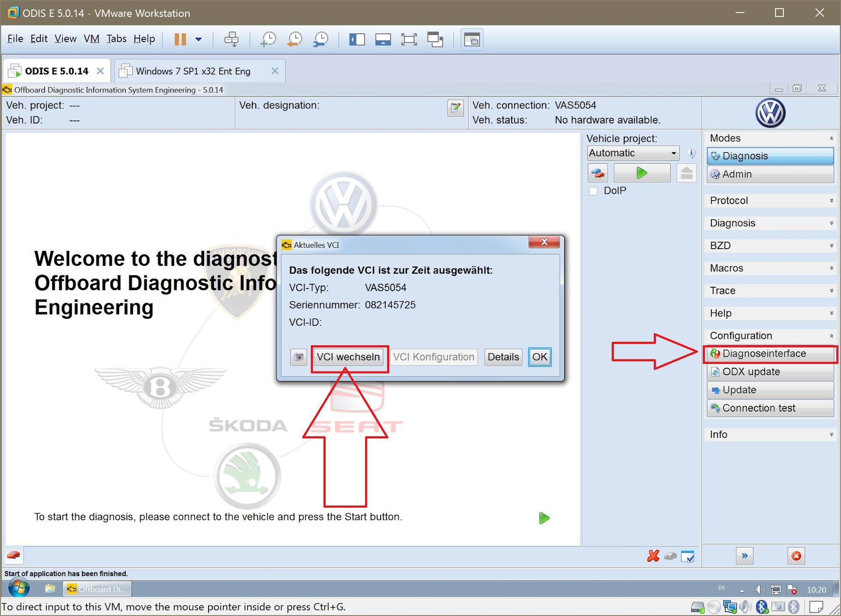Click the eject button beside start diagnosis

686,173
